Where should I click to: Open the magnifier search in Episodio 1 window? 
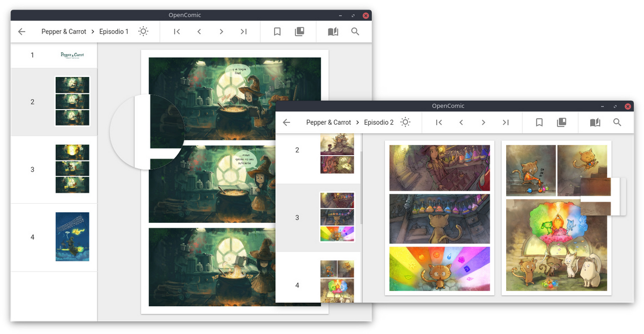(355, 32)
